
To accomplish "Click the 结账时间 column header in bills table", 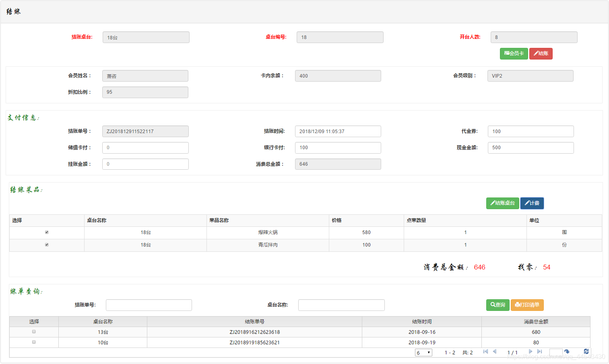I will coord(422,322).
